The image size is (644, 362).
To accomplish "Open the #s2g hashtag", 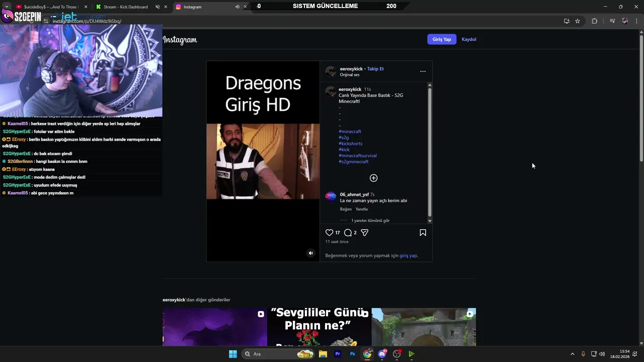I will [x=344, y=138].
